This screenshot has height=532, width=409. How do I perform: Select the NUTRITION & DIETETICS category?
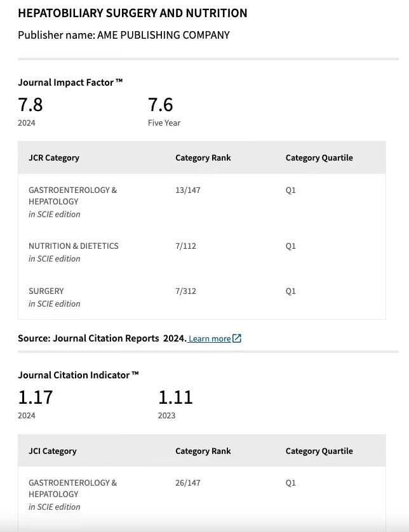pos(74,246)
